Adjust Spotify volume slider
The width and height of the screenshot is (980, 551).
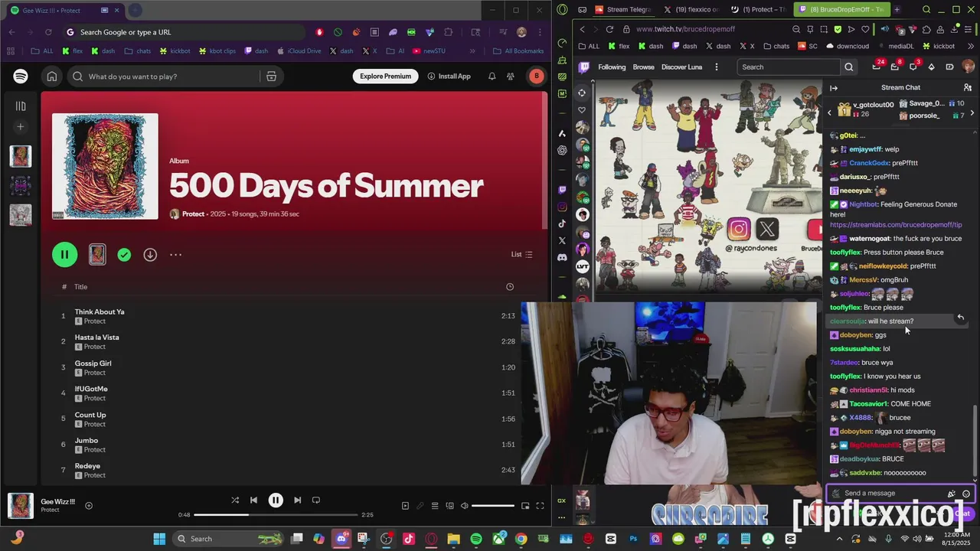[x=493, y=506]
